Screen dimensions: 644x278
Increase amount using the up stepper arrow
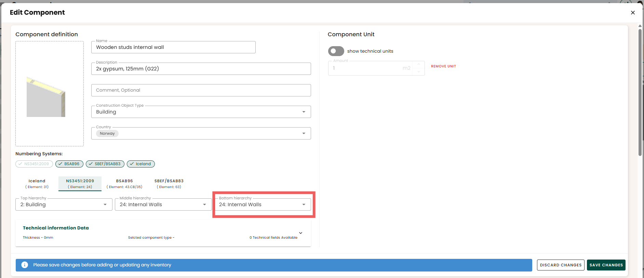click(419, 65)
